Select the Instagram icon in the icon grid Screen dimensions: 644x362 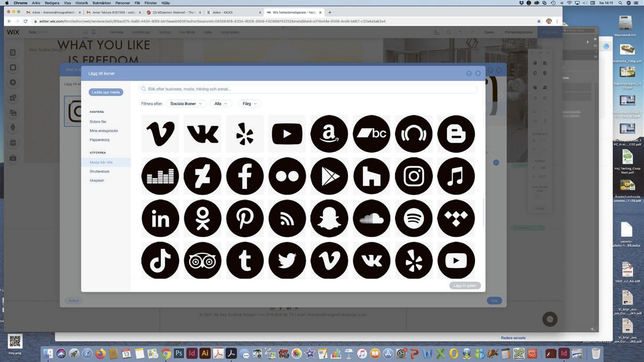click(414, 176)
